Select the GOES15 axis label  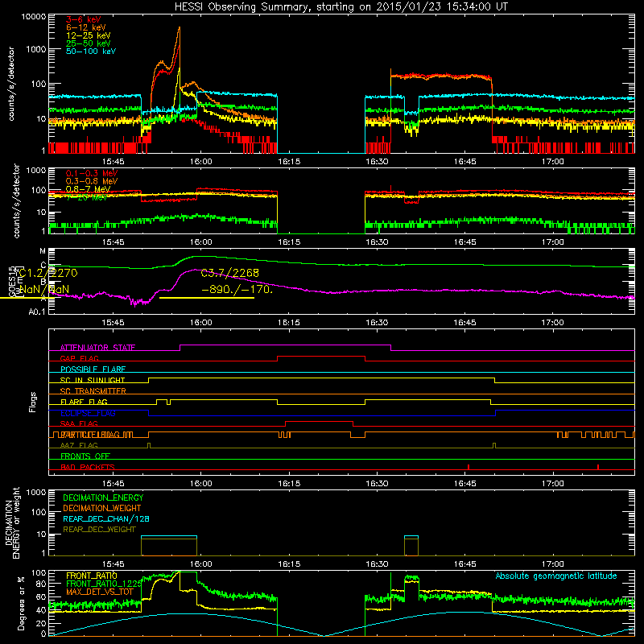(12, 281)
